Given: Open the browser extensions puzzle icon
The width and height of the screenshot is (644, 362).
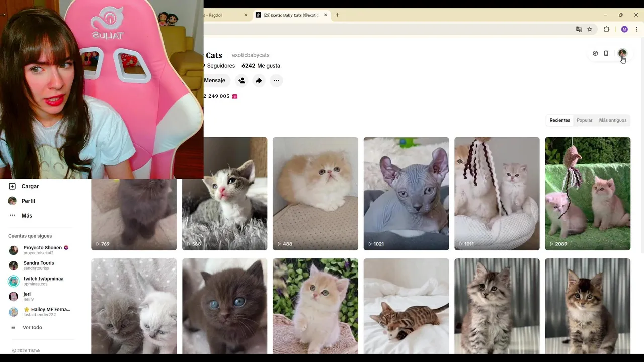Looking at the screenshot, I should (x=606, y=29).
